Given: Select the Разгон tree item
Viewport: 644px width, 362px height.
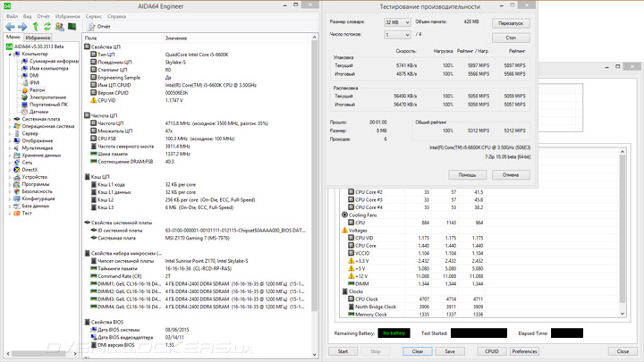Looking at the screenshot, I should coord(37,90).
